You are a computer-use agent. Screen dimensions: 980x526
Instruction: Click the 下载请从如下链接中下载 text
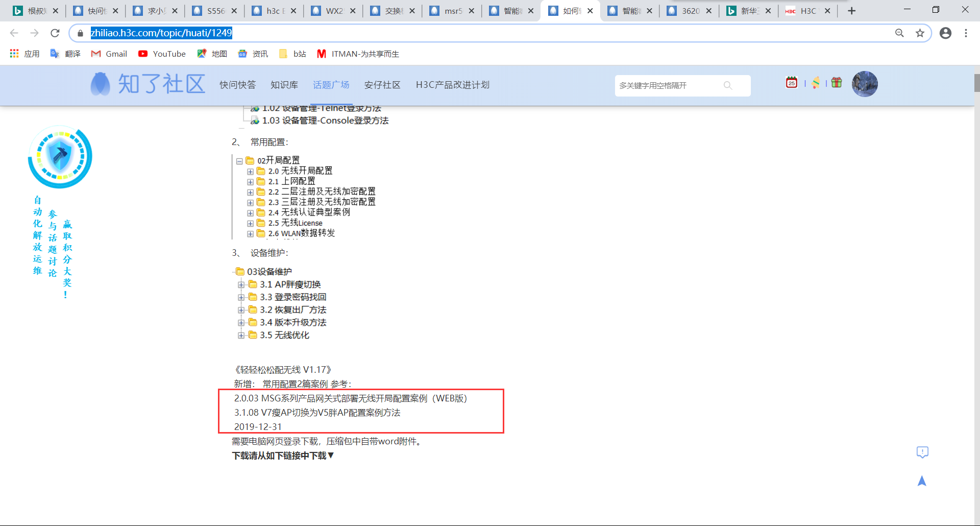[x=283, y=456]
